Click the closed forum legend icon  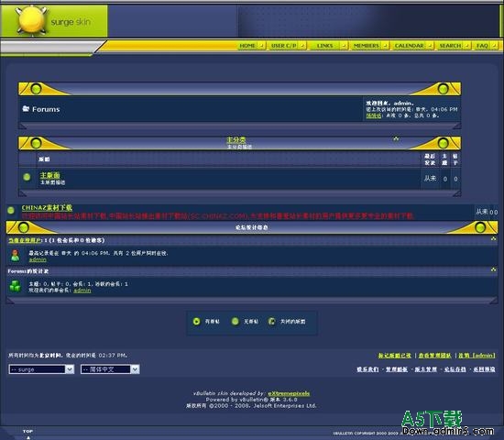click(271, 321)
